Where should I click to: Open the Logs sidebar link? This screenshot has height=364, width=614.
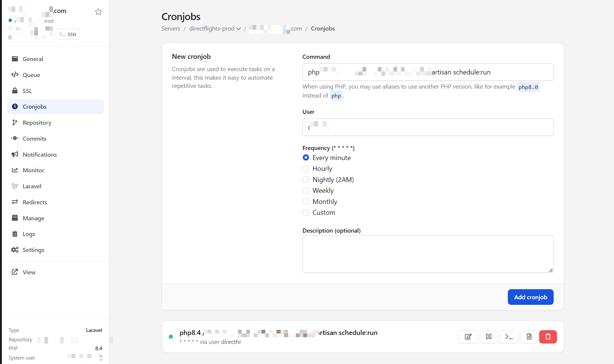56,234
